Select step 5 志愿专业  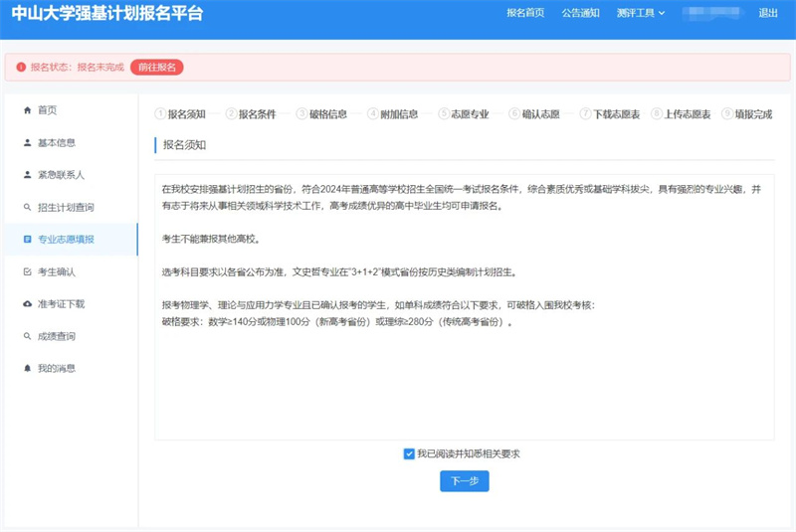pos(464,114)
